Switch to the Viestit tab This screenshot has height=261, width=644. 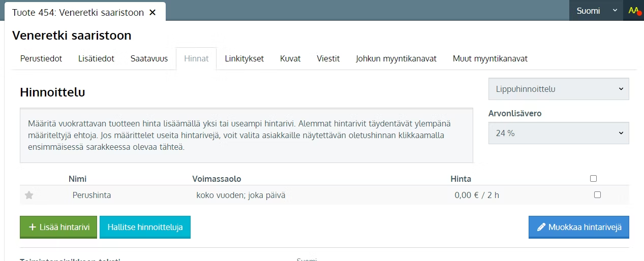click(328, 58)
